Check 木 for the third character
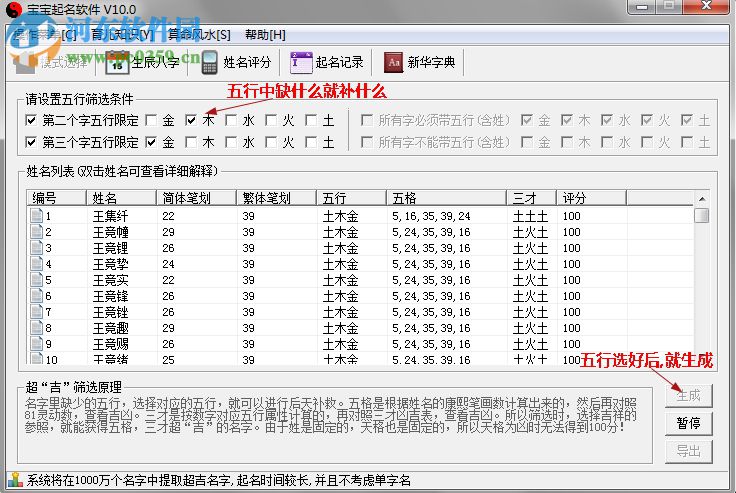The height and width of the screenshot is (493, 736). tap(191, 142)
